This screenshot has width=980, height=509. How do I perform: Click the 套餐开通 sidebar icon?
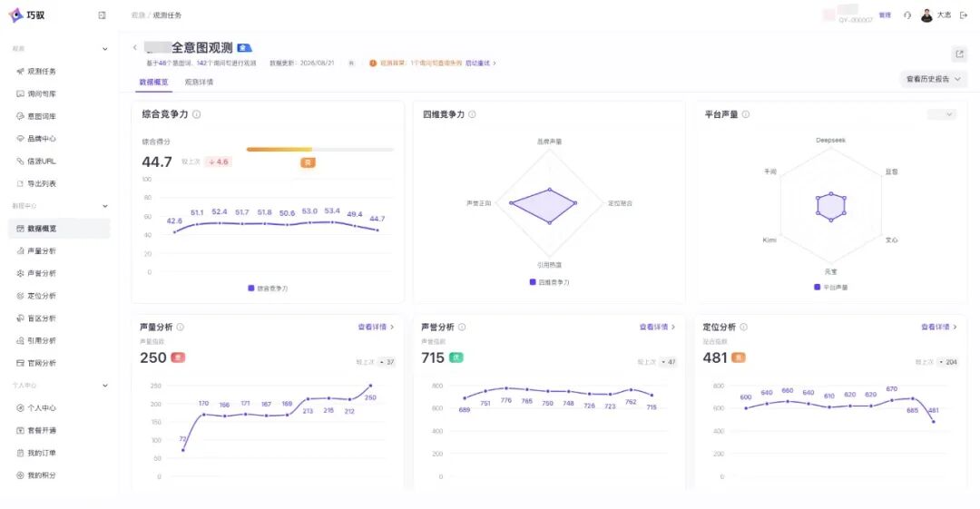[20, 430]
